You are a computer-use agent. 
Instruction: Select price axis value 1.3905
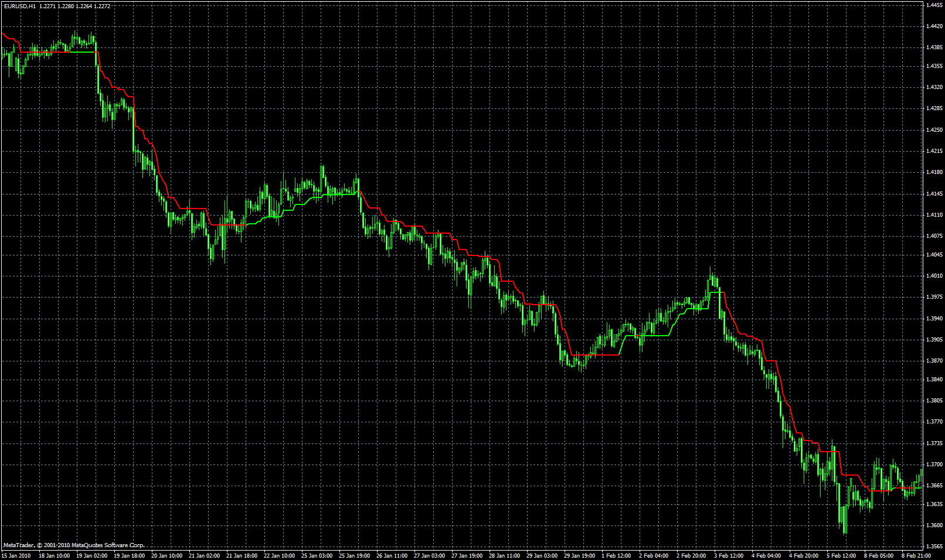tap(934, 340)
